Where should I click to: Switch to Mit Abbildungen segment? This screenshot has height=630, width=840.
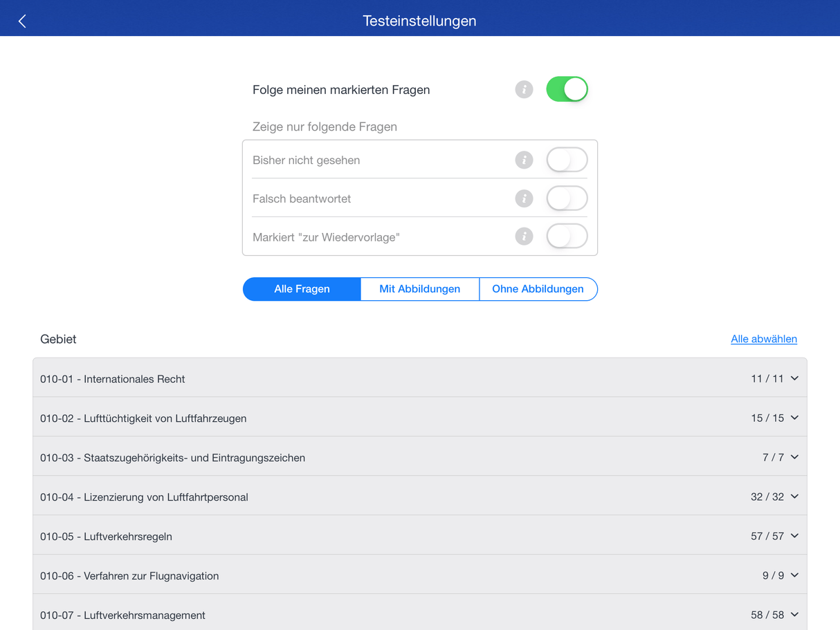pyautogui.click(x=419, y=289)
